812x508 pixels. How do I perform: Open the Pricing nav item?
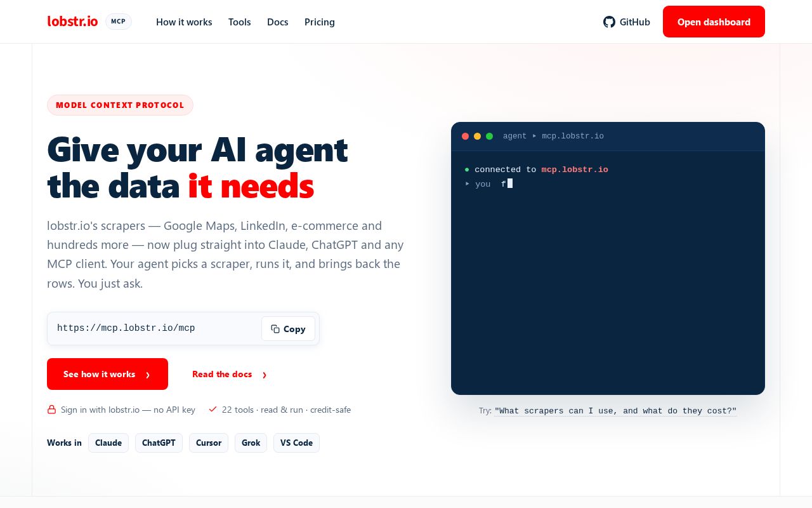click(x=320, y=22)
